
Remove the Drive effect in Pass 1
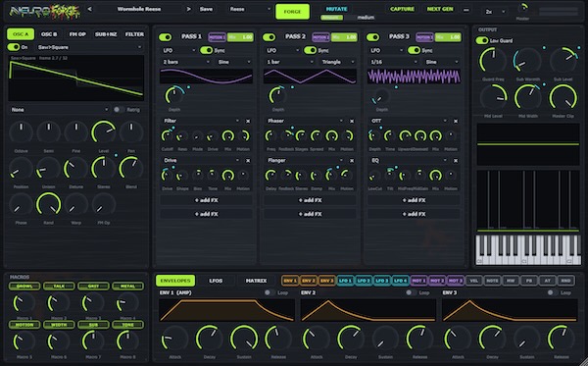[248, 160]
